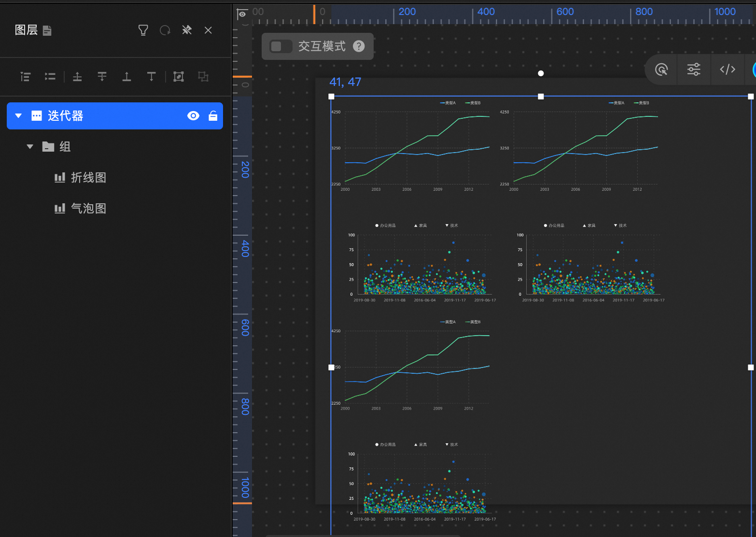756x537 pixels.
Task: Click the ruler guide visibility eye icon
Action: click(x=242, y=14)
